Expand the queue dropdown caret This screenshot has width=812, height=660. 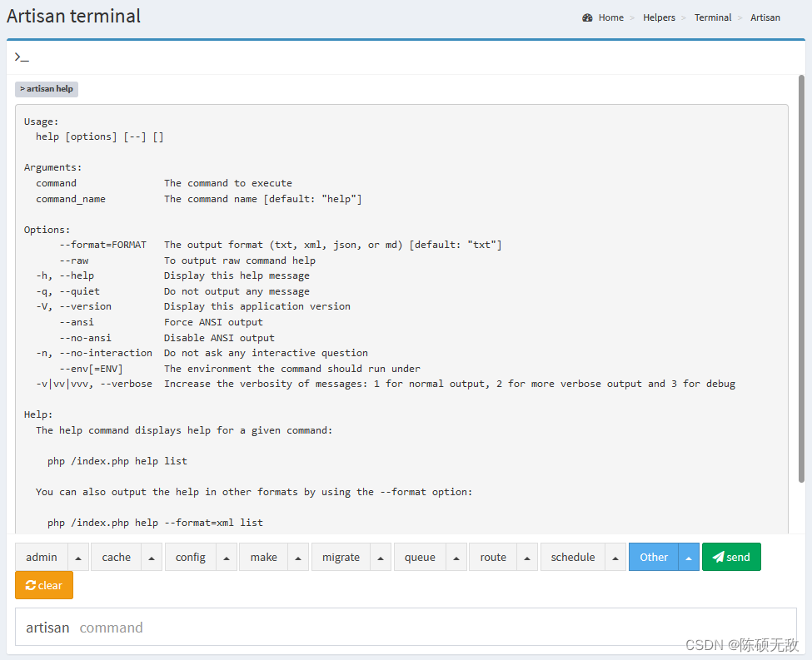pos(456,558)
